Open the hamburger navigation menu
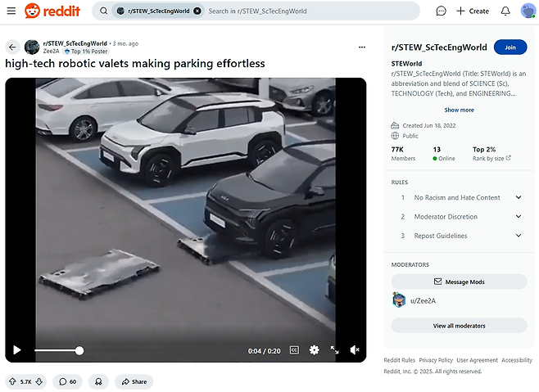539x392 pixels. (x=11, y=11)
